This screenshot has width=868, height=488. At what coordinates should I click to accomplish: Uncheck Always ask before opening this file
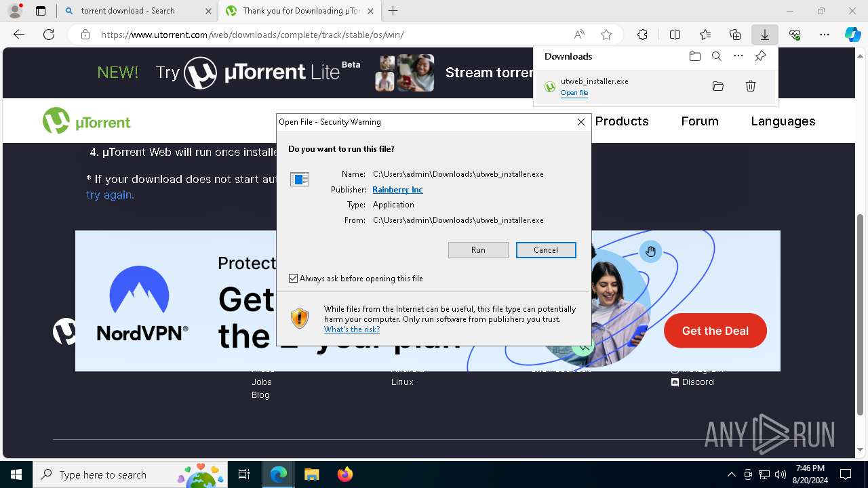(x=294, y=279)
